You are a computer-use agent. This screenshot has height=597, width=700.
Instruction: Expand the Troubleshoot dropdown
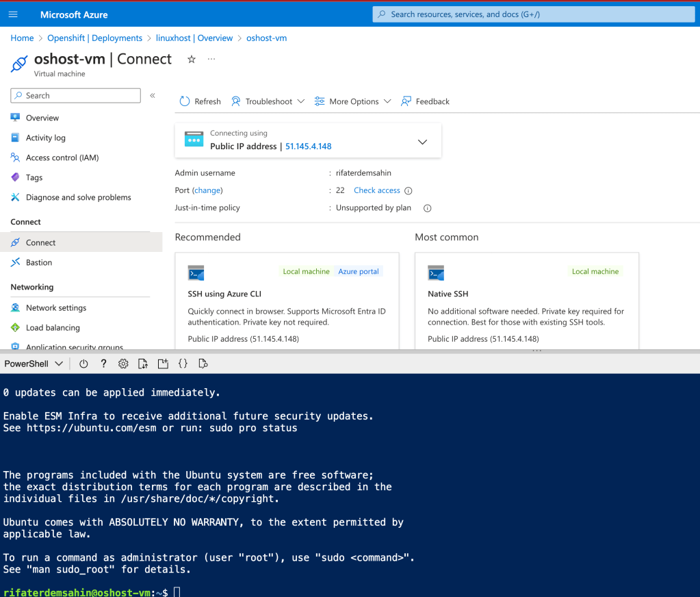tap(268, 101)
